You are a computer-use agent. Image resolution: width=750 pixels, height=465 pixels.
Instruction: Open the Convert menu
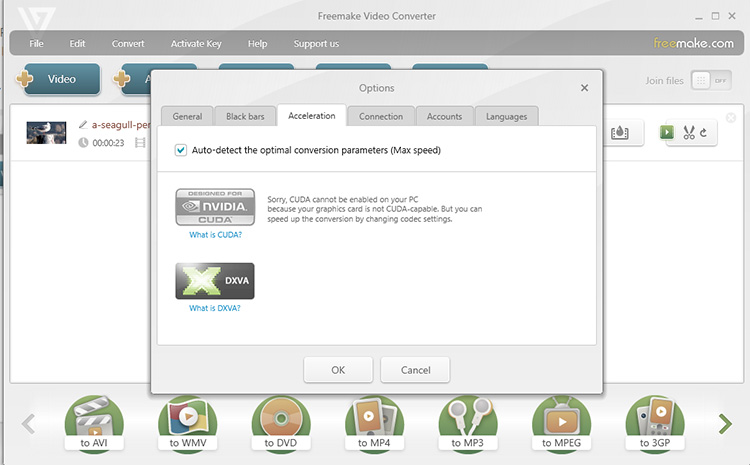click(x=128, y=44)
